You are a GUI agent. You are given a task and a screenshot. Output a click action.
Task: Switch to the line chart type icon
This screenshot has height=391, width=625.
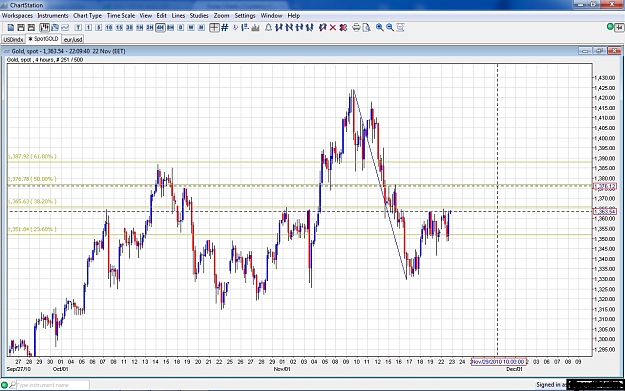click(65, 28)
